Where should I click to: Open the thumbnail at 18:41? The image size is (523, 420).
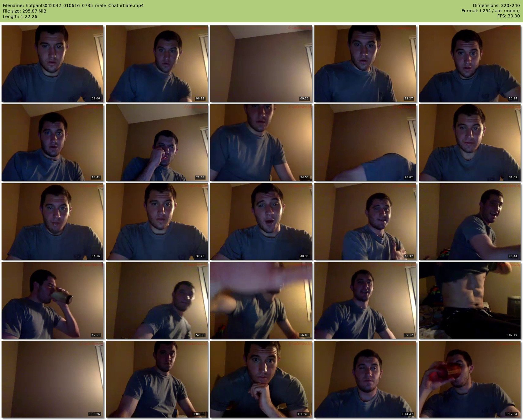pyautogui.click(x=53, y=143)
